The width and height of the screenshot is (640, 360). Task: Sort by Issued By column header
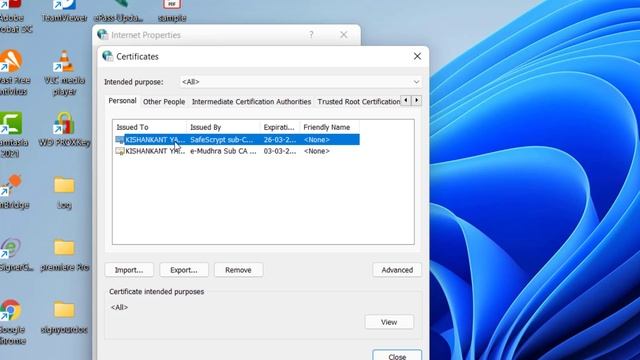[223, 127]
